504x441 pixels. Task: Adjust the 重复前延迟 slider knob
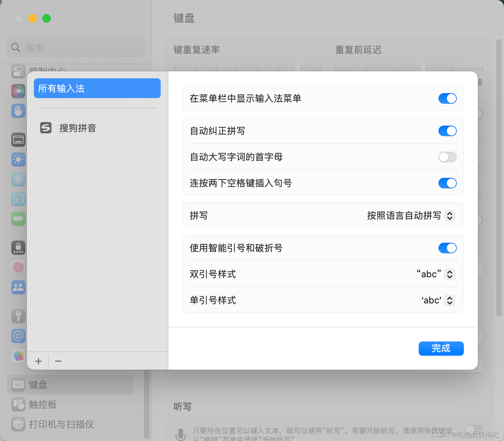(423, 67)
